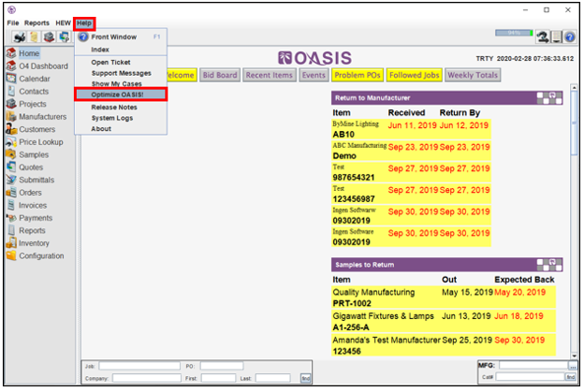
Task: Click the Job input field
Action: coord(139,366)
